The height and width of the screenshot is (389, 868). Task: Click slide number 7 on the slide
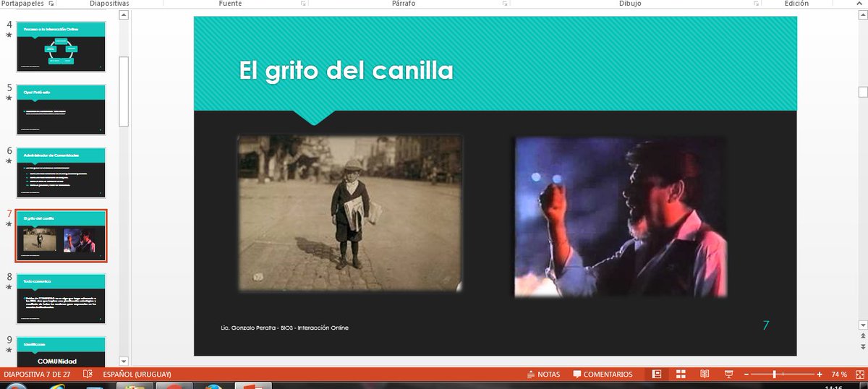point(766,325)
